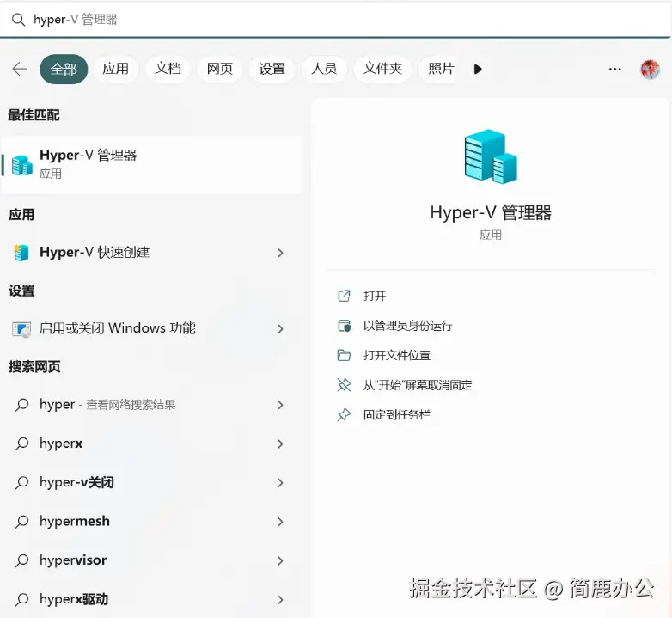This screenshot has height=618, width=672.
Task: Click the 以管理员身份运行 shield icon
Action: pos(344,326)
